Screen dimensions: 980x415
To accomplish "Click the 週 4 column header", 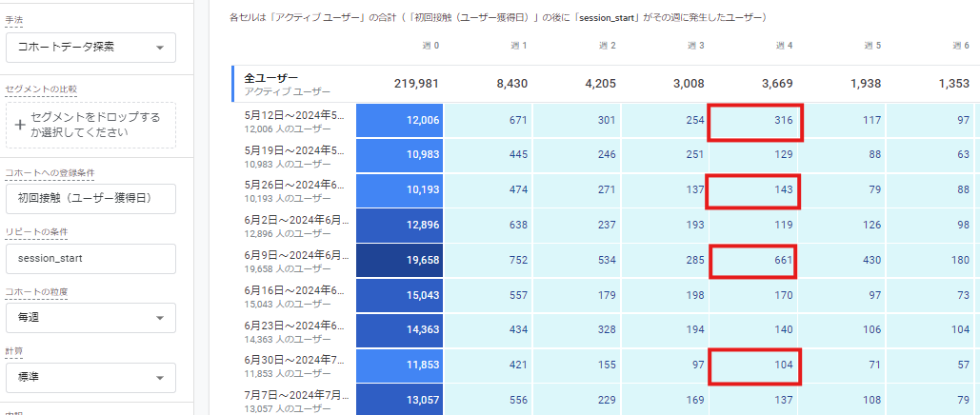I will point(785,46).
